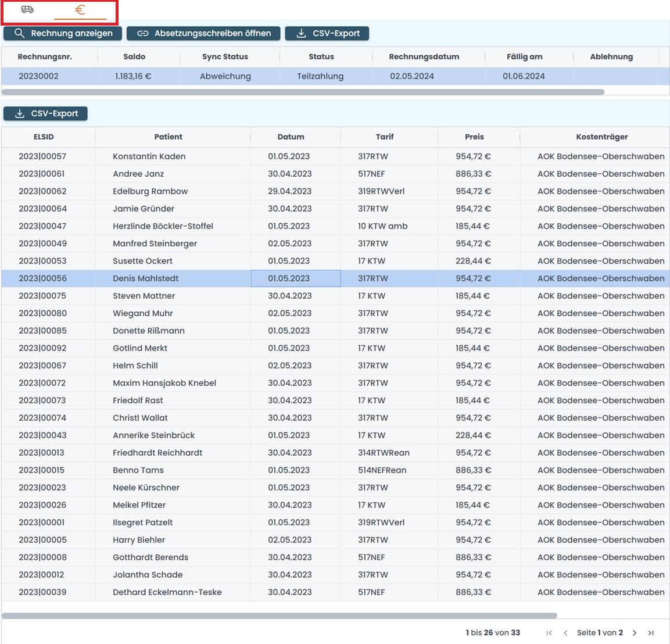Trigger the lower CSV-Export button
Image resolution: width=670 pixels, height=644 pixels.
click(x=45, y=113)
